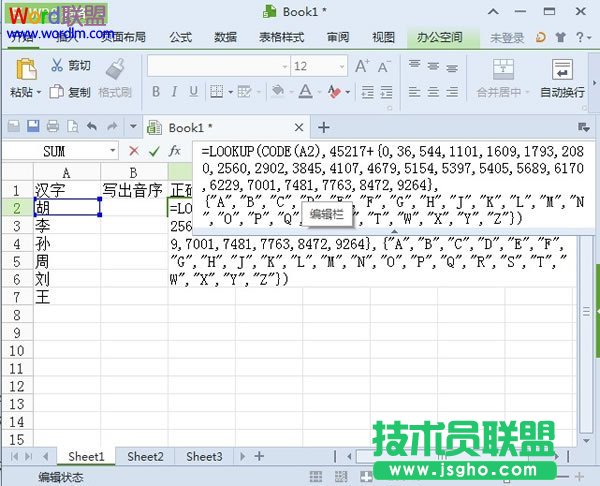Viewport: 600px width, 486px height.
Task: Open the 表格样式 ribbon tab
Action: pos(282,37)
